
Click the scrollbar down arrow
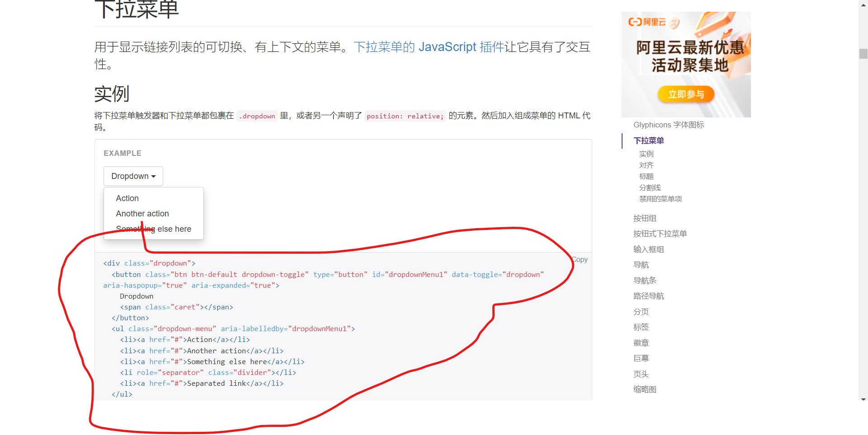pos(863,399)
